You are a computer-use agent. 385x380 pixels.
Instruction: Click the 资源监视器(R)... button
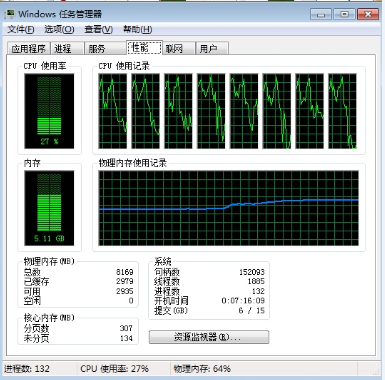pos(209,337)
